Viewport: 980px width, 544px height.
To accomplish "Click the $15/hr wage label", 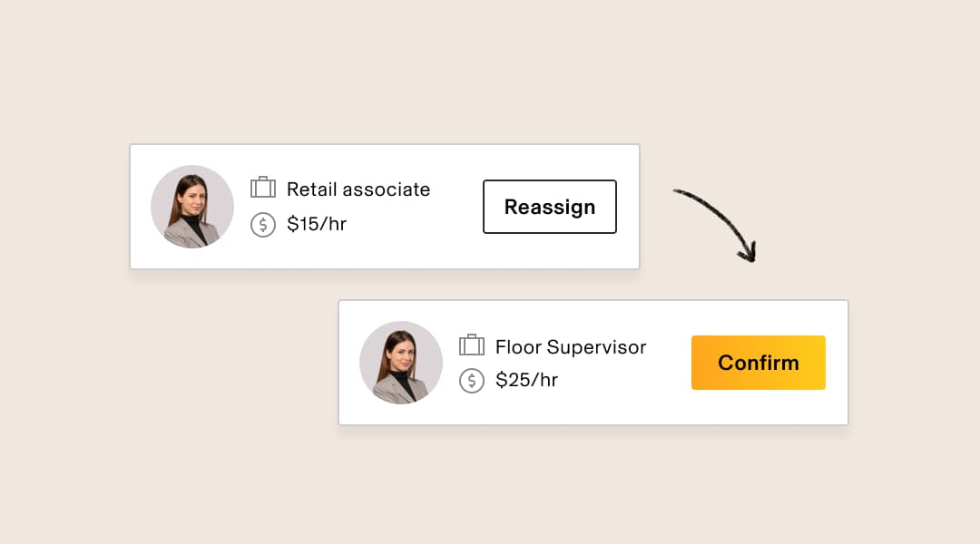I will coord(317,224).
